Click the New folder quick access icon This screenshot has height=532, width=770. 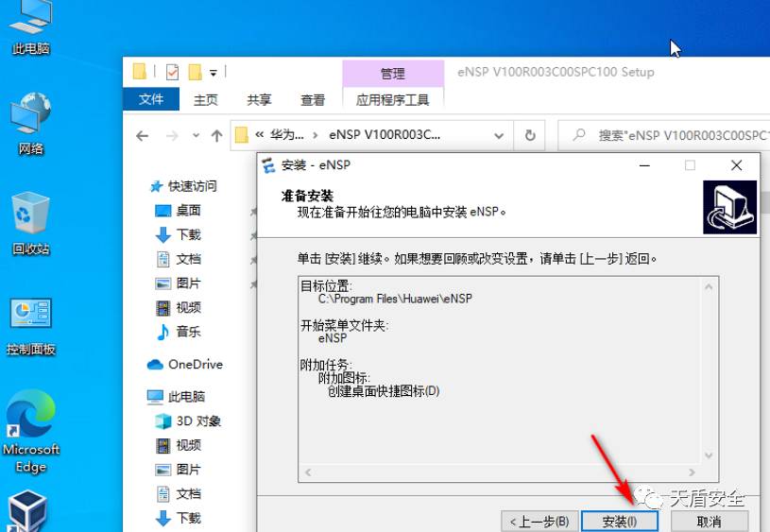pyautogui.click(x=196, y=72)
